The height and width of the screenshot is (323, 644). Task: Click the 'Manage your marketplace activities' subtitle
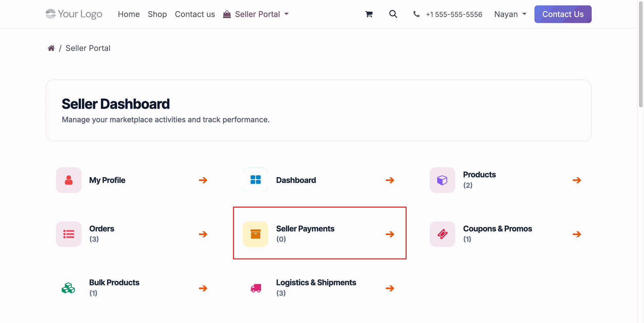pos(166,120)
